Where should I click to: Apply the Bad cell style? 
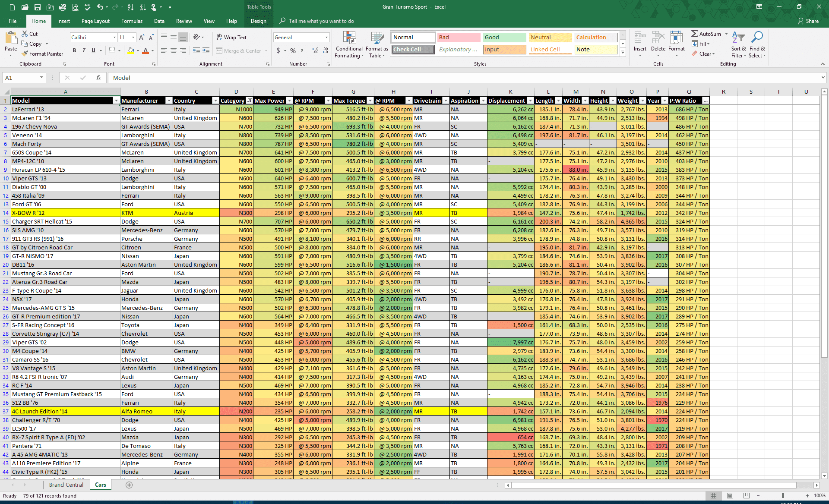[459, 38]
